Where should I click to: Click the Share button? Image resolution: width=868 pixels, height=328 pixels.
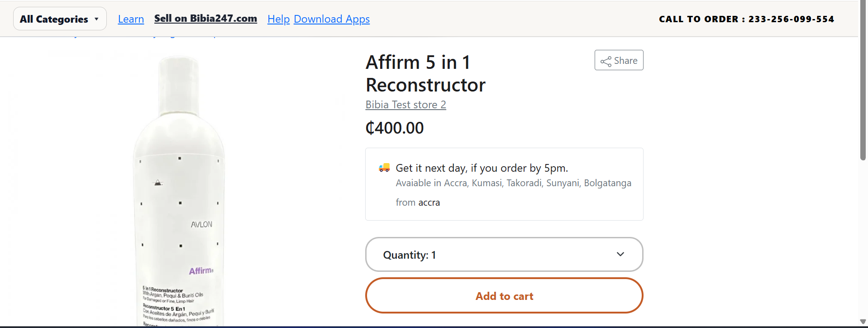tap(619, 60)
